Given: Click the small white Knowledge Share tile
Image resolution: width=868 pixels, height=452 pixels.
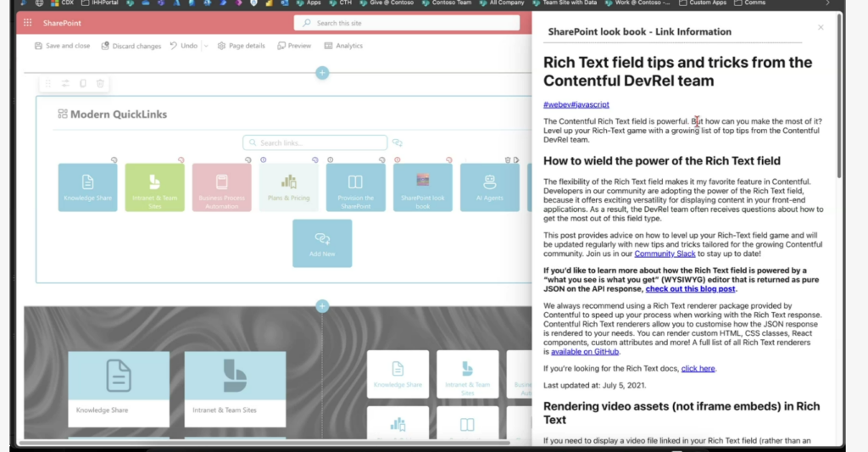Looking at the screenshot, I should (398, 374).
